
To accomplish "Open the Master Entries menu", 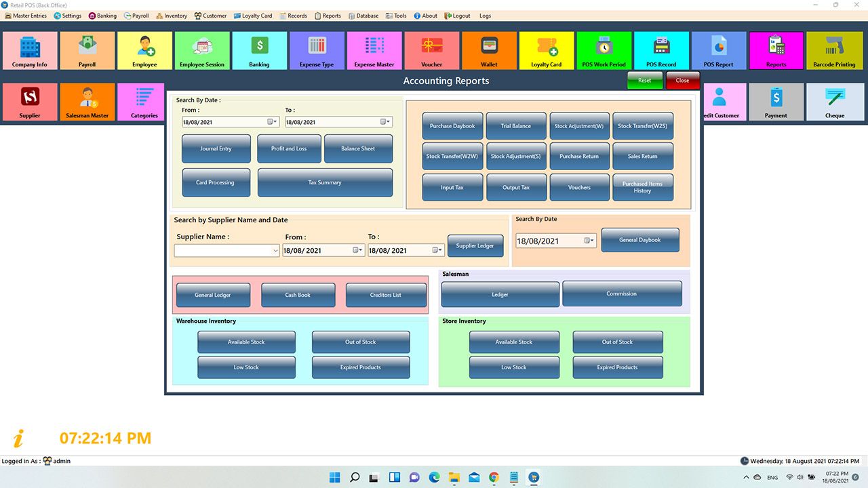I will tap(26, 16).
